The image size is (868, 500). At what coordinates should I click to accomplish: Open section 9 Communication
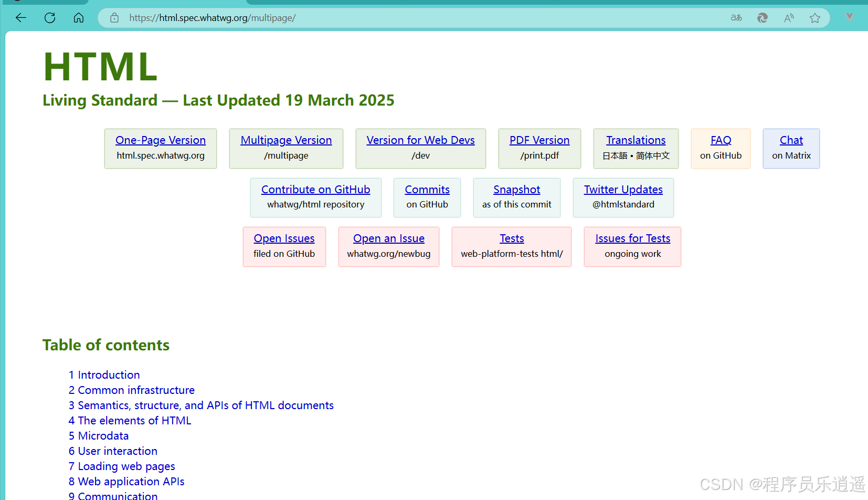tap(113, 496)
